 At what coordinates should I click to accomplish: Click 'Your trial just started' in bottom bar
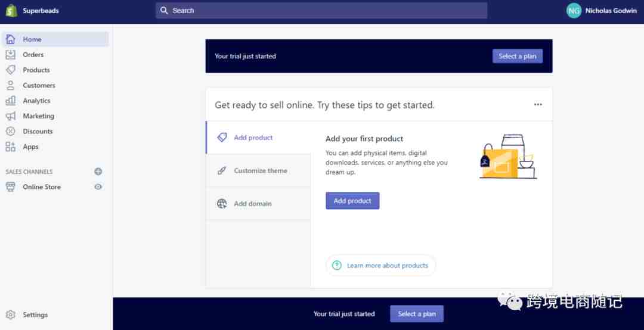point(344,314)
